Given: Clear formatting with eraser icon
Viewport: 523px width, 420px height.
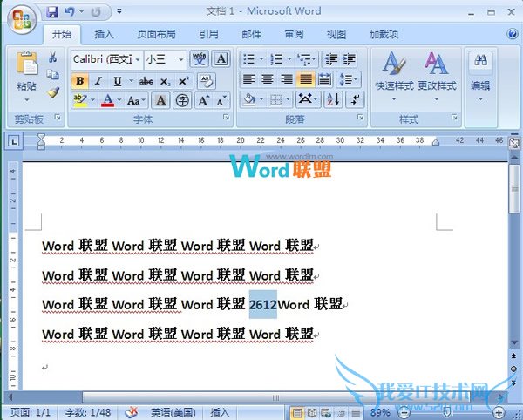Looking at the screenshot, I should click(x=206, y=81).
